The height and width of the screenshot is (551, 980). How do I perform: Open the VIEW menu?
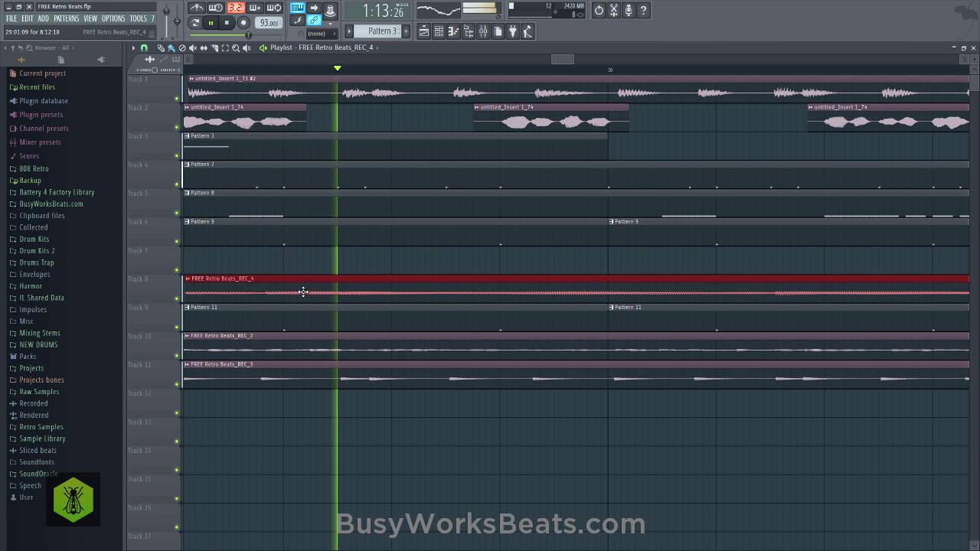(x=90, y=18)
